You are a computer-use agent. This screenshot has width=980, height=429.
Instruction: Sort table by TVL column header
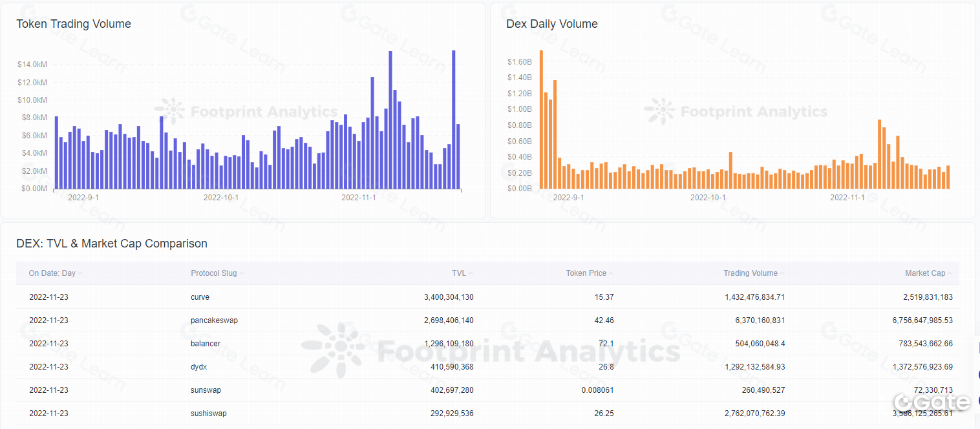[x=459, y=273]
